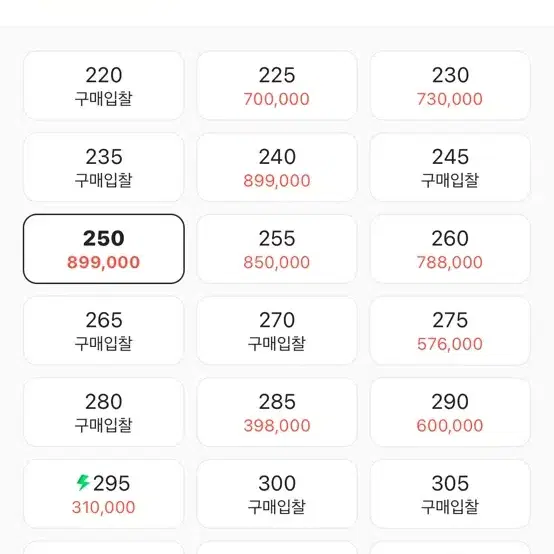Choose size 240 priced 899,000
The width and height of the screenshot is (554, 554).
click(277, 167)
